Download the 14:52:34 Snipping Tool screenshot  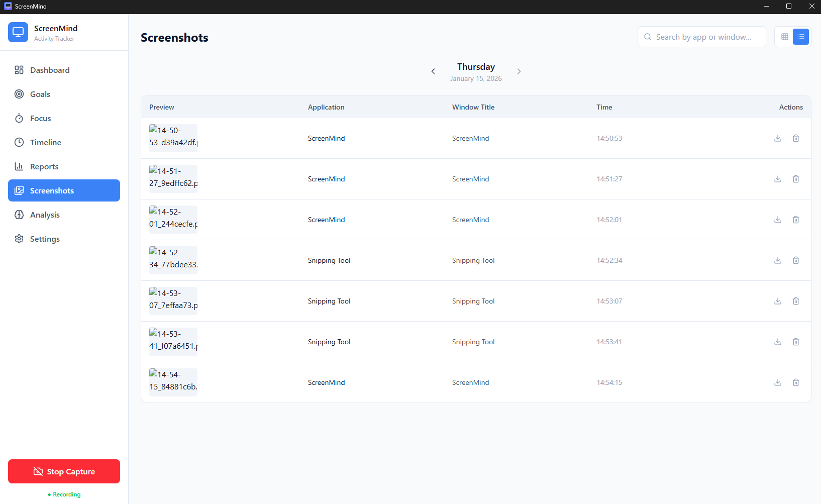coord(778,260)
